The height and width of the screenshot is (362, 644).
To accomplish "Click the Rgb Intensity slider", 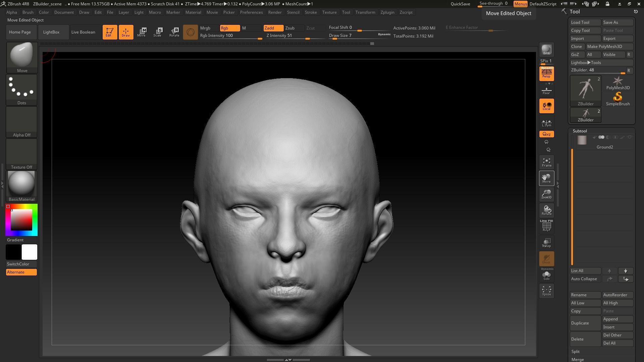I will (231, 36).
